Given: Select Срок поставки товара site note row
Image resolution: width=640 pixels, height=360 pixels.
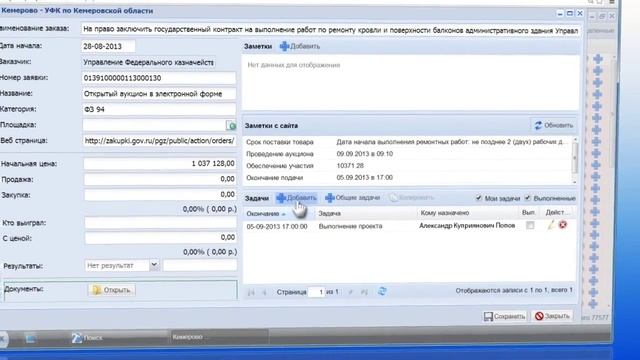Looking at the screenshot, I should point(407,142).
